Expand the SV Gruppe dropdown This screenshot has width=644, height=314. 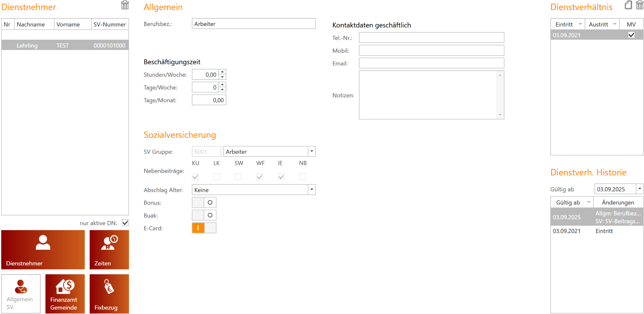[312, 152]
